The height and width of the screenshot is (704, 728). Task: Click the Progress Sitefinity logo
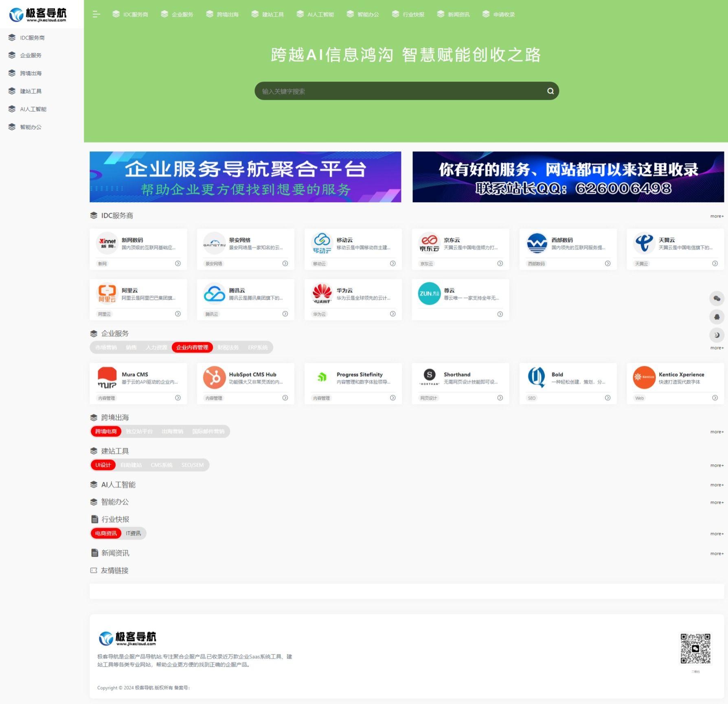point(322,377)
